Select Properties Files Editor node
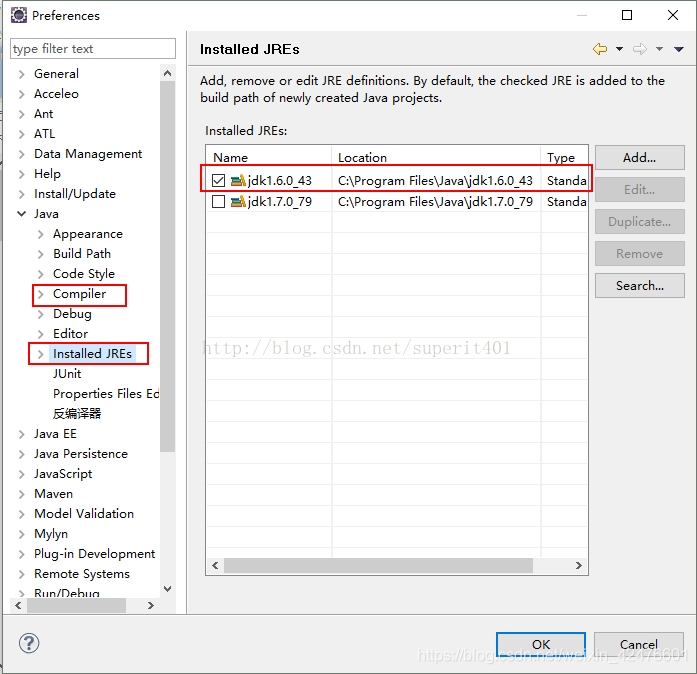Viewport: 697px width, 674px height. click(106, 394)
